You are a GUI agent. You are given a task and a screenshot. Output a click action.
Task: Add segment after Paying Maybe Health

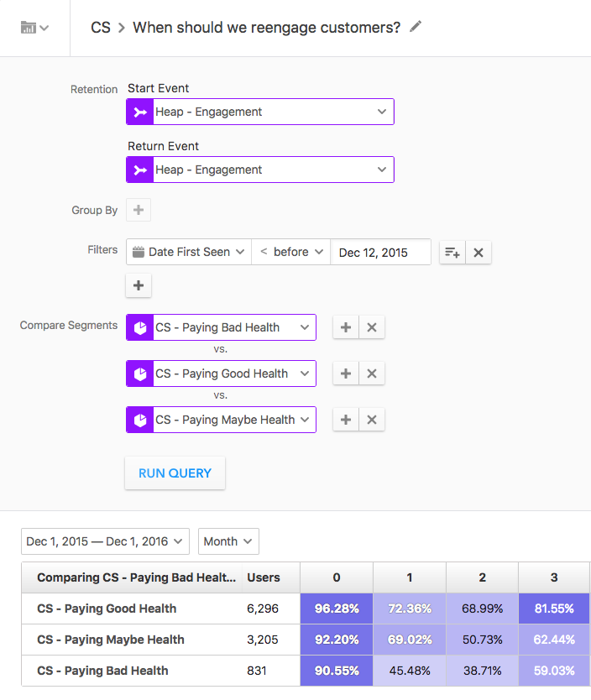[346, 420]
